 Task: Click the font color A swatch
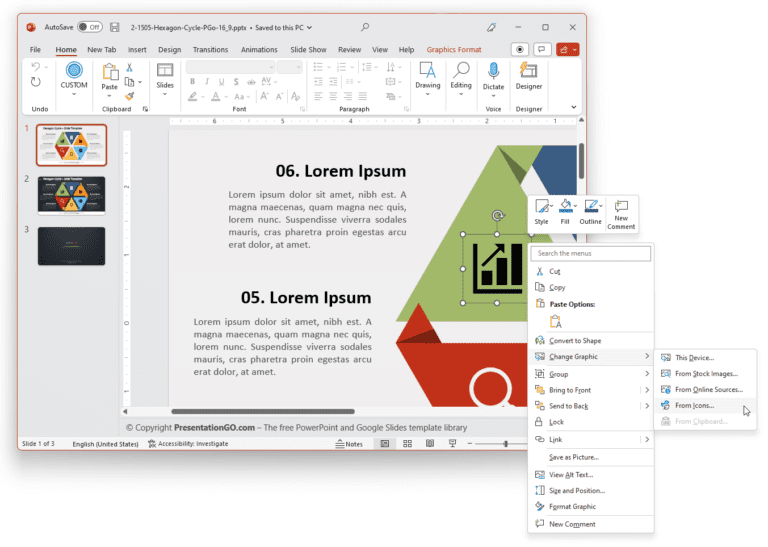216,96
